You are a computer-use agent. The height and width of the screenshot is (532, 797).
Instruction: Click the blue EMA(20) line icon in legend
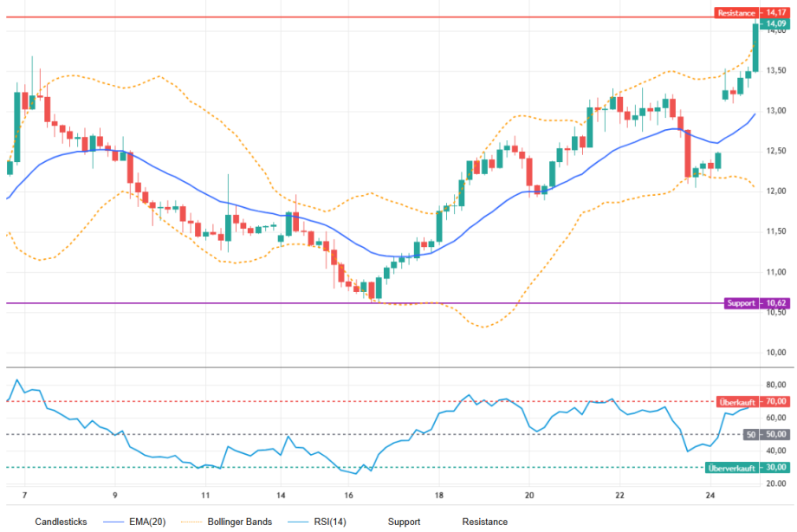113,522
